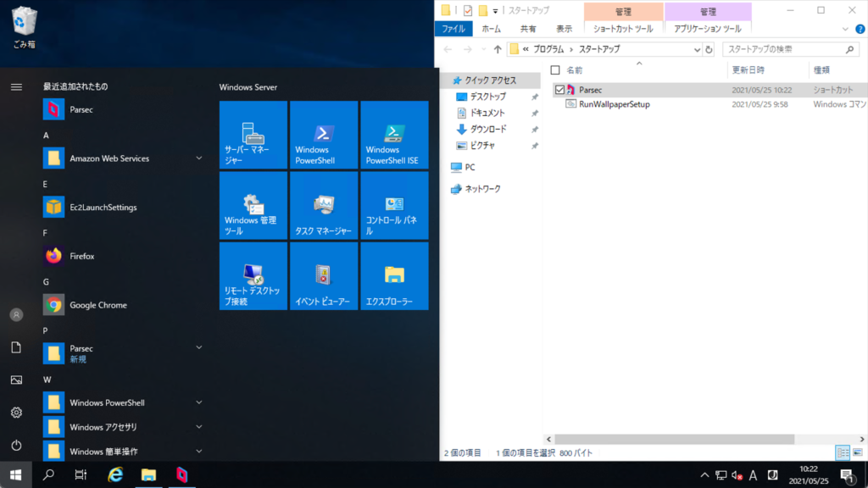Expand the Windows PowerShell folder

pyautogui.click(x=198, y=402)
